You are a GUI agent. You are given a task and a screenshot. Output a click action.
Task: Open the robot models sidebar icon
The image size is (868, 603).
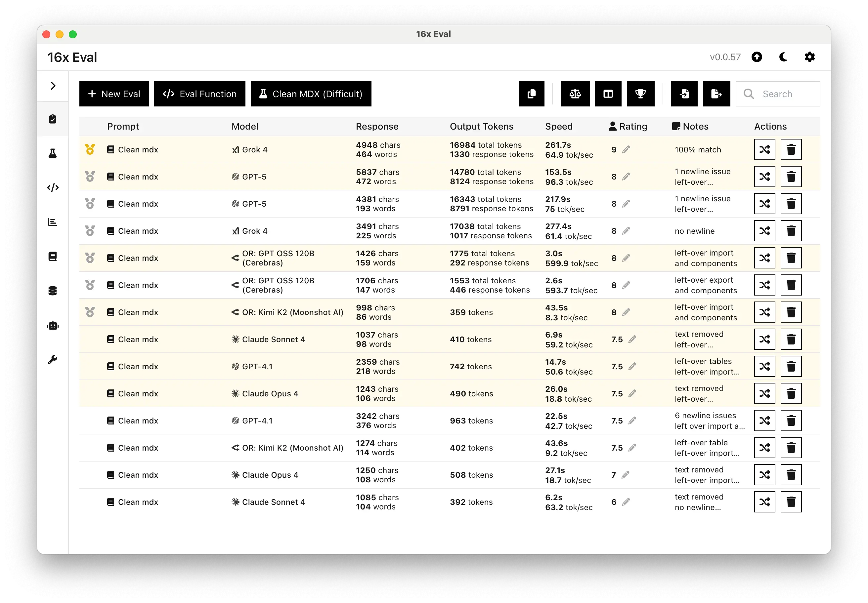pos(53,325)
